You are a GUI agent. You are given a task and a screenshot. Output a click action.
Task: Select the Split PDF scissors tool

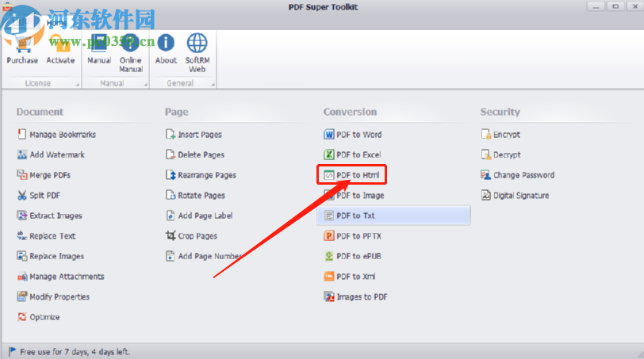pyautogui.click(x=39, y=195)
